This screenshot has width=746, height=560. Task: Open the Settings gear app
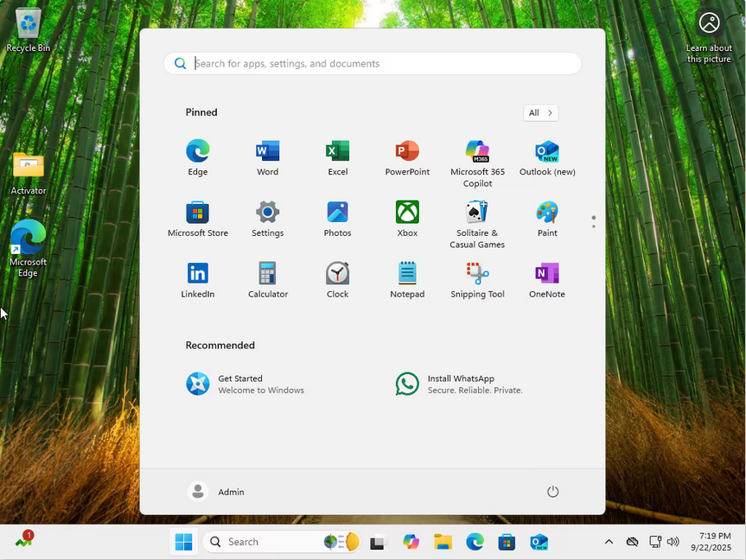(267, 219)
